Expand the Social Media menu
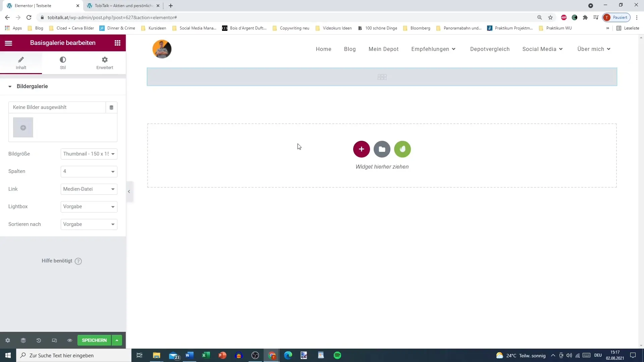 [542, 49]
